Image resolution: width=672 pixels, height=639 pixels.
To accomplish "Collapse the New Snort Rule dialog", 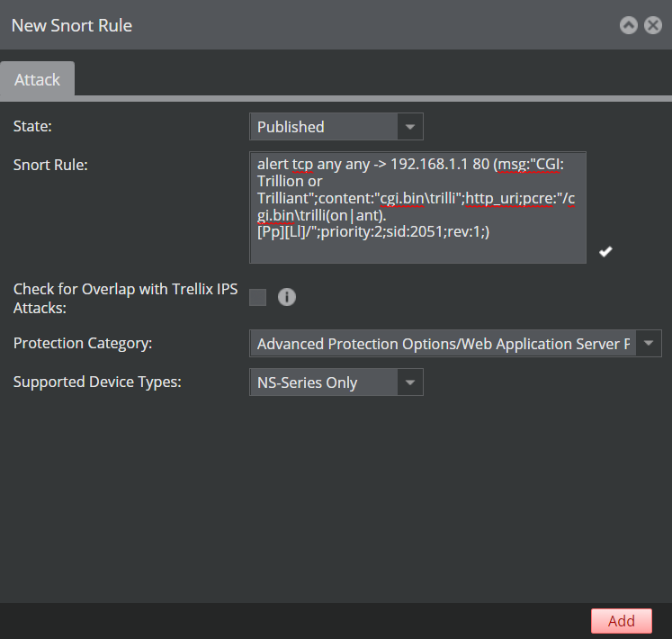I will tap(628, 25).
